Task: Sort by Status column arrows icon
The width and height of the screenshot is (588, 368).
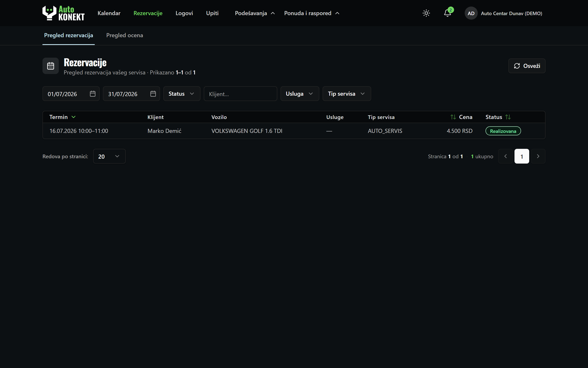Action: pyautogui.click(x=508, y=117)
